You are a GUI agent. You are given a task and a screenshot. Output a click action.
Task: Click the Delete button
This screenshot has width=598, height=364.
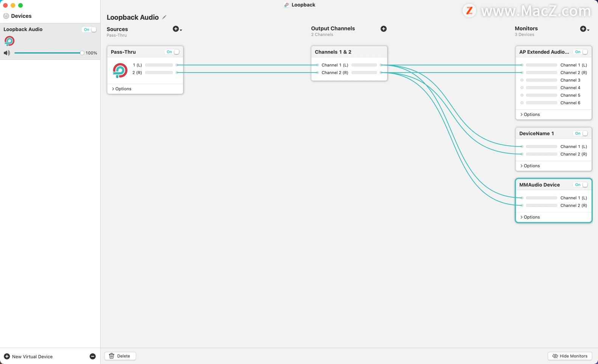tap(120, 356)
